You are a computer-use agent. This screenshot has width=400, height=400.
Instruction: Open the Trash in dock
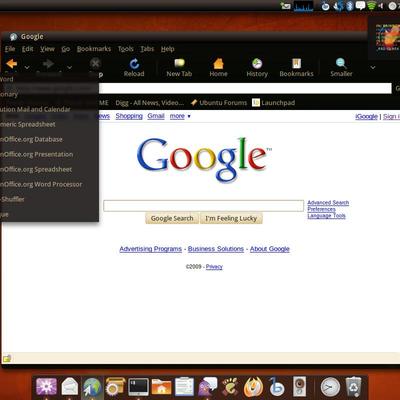353,387
